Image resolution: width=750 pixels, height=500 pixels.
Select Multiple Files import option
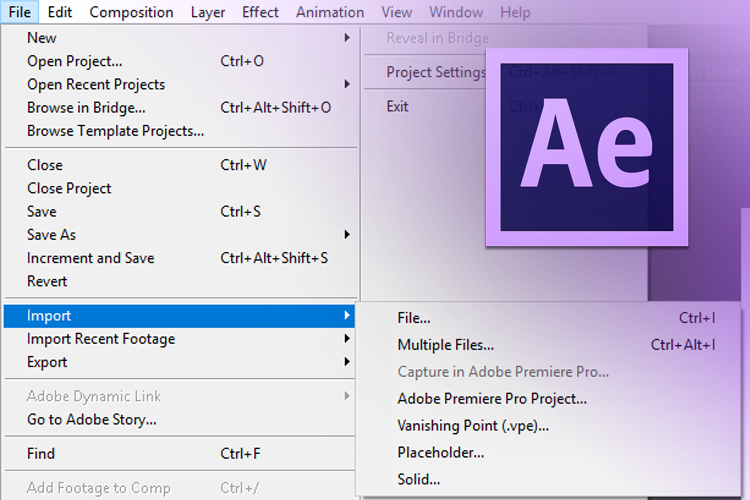pos(446,345)
